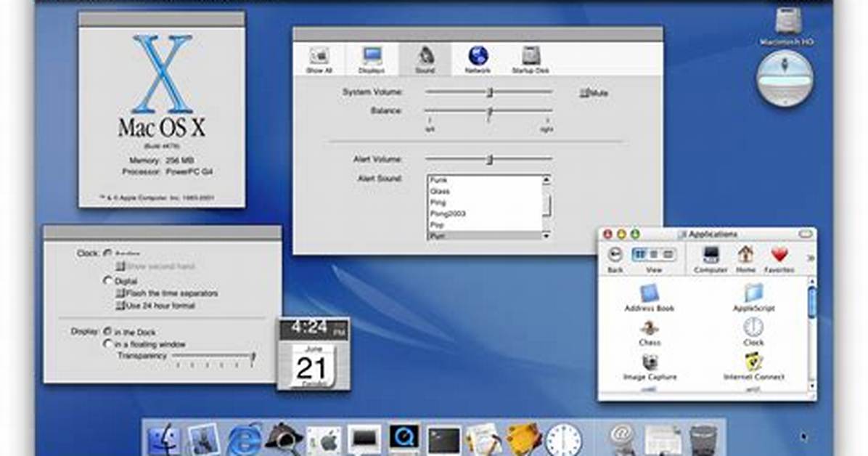This screenshot has width=868, height=456.
Task: Enable Use 24 hour format
Action: coord(120,305)
